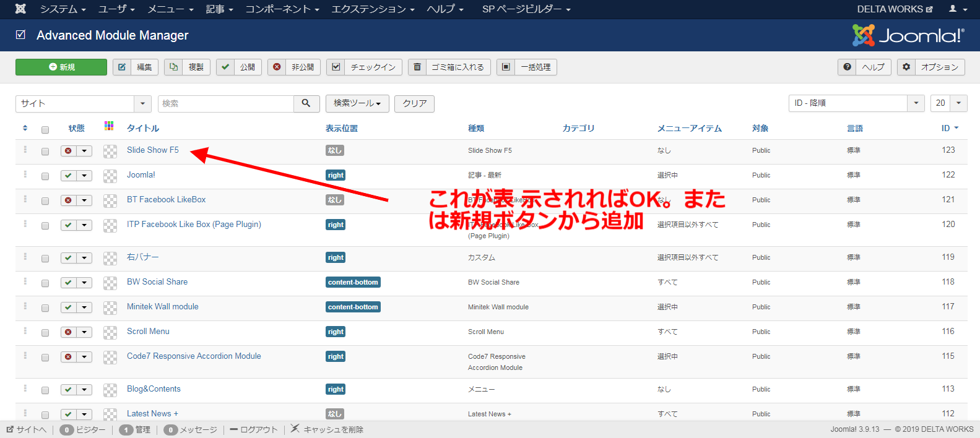Click the Joomla logo icon in top bar
This screenshot has height=438, width=980.
tap(20, 9)
